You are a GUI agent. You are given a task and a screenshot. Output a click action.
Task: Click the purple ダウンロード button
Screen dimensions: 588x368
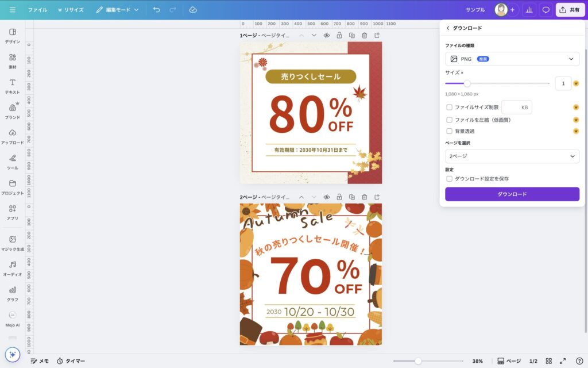(512, 194)
